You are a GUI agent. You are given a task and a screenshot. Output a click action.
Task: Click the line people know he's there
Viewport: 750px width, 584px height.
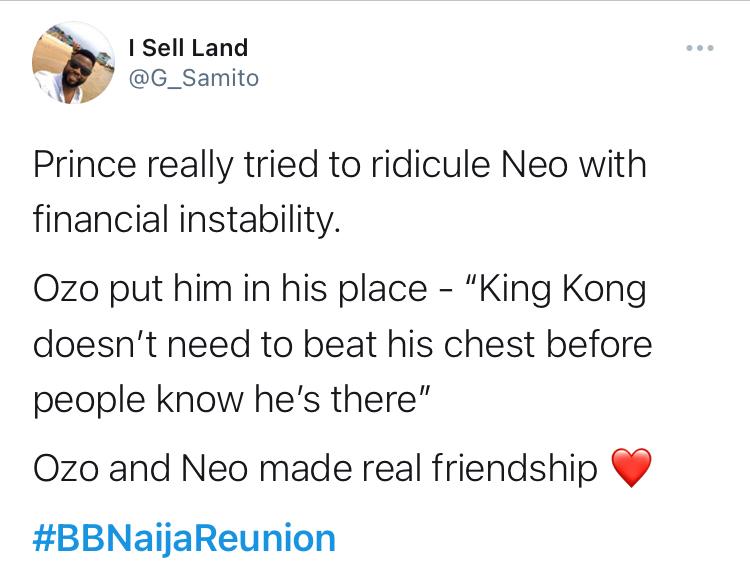click(232, 400)
